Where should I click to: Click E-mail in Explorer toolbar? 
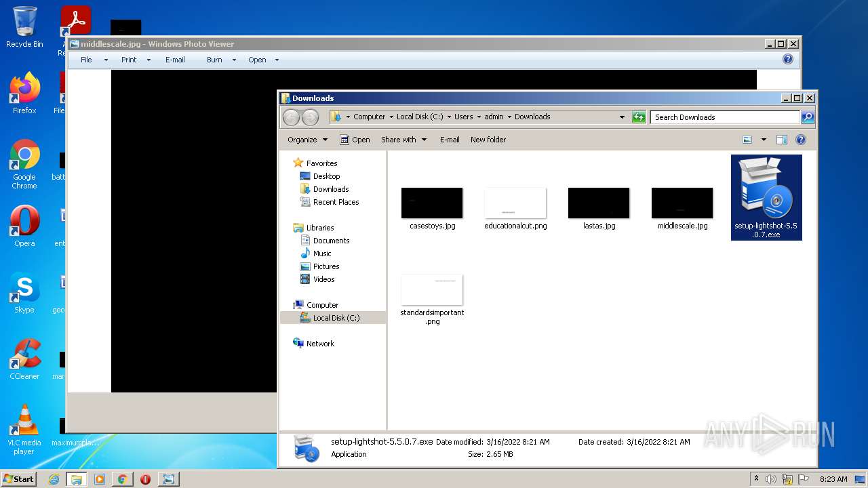click(450, 140)
